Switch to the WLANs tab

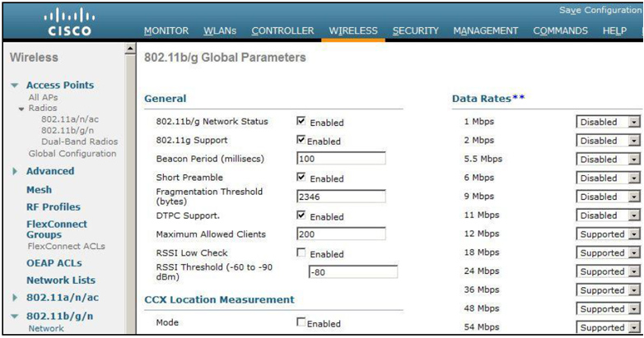tap(220, 30)
